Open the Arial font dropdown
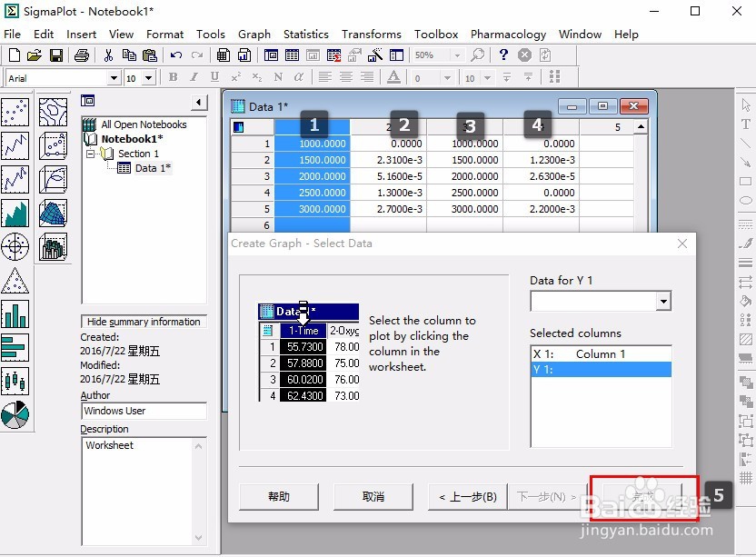The height and width of the screenshot is (557, 756). coord(114,77)
